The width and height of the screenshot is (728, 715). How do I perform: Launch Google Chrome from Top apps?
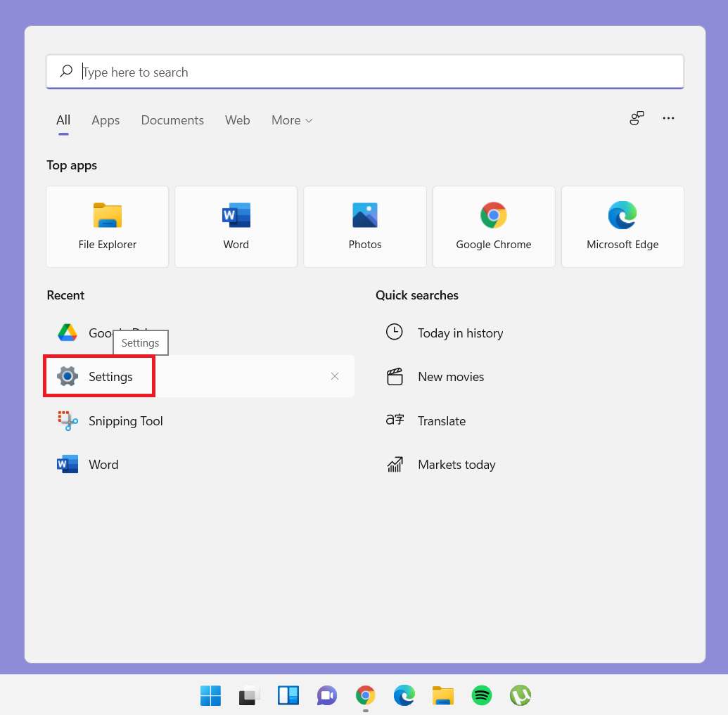(x=494, y=226)
